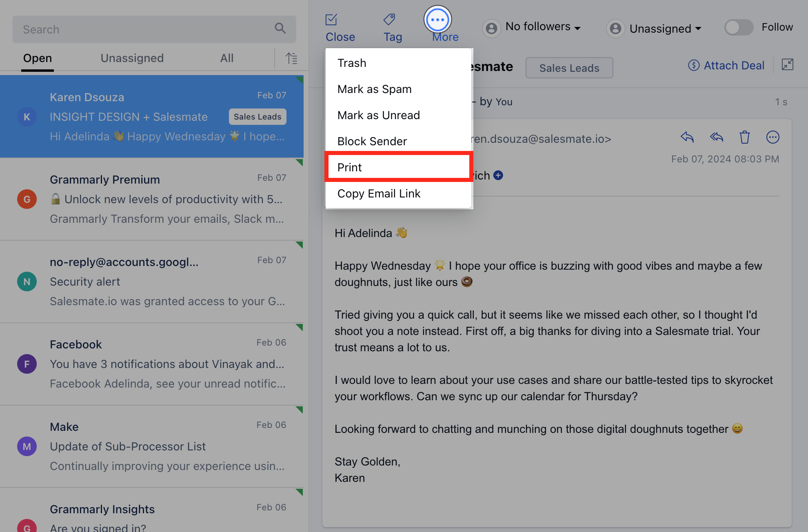Click the Tag icon in toolbar
The width and height of the screenshot is (808, 532).
coord(389,20)
